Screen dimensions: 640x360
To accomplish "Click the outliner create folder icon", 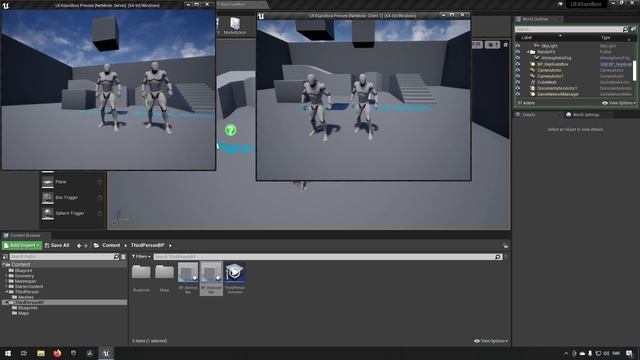I will coord(633,29).
